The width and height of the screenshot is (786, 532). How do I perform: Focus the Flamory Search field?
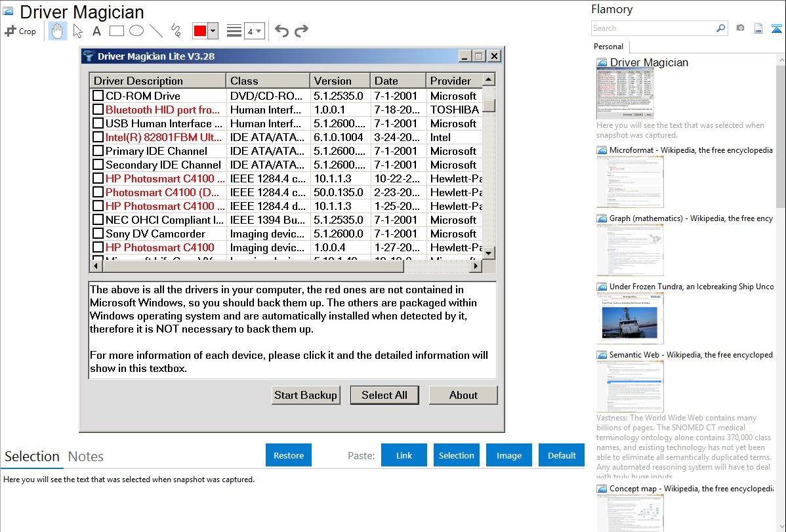point(653,28)
